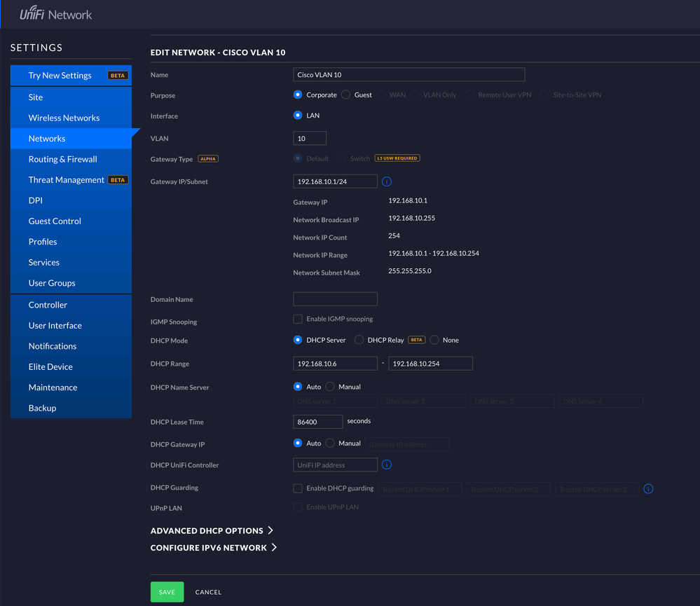
Task: Expand Configure IPv6 Network
Action: coord(214,548)
